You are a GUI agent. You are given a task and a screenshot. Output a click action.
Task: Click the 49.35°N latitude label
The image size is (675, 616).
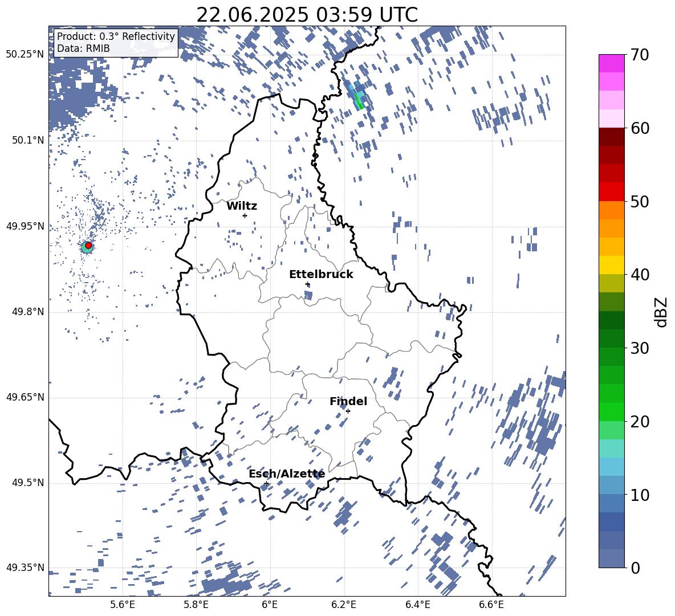(x=25, y=568)
